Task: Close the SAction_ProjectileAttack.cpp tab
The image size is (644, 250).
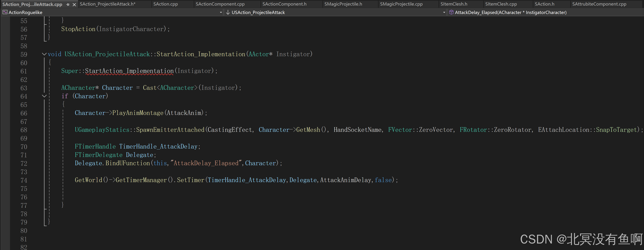Action: point(74,4)
